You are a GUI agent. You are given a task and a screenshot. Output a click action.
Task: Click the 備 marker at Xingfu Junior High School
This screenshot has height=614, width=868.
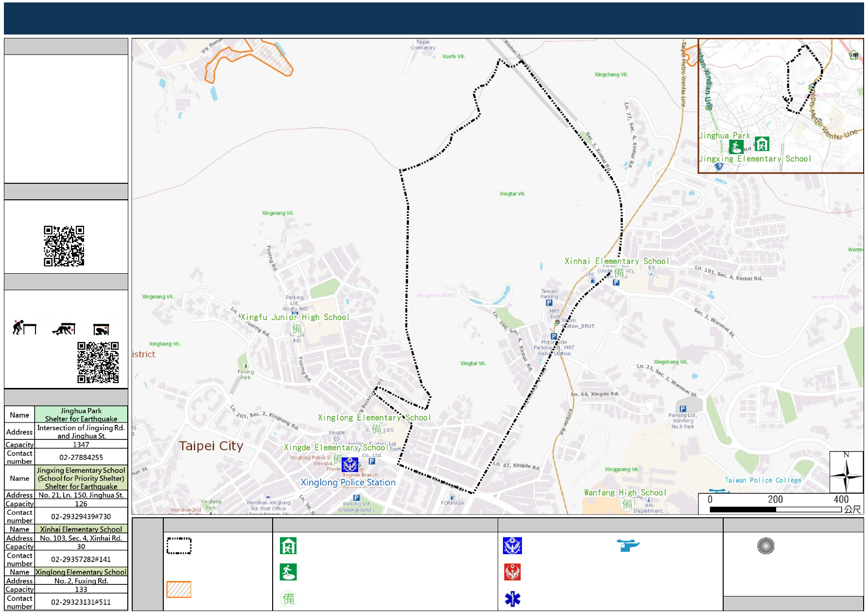[x=297, y=329]
